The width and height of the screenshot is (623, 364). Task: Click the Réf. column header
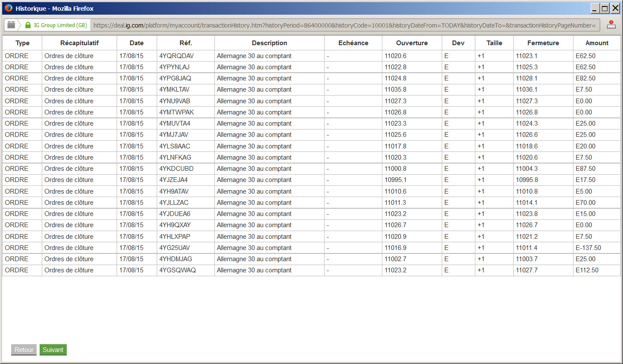pos(186,43)
